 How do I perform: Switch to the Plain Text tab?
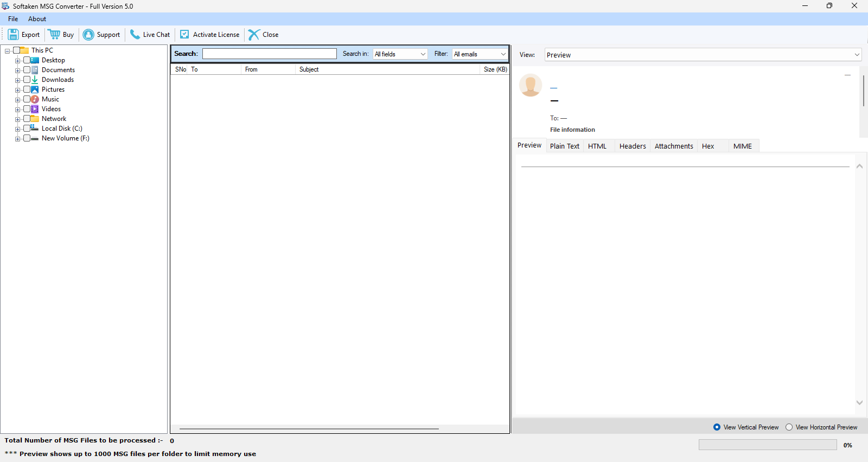point(565,146)
